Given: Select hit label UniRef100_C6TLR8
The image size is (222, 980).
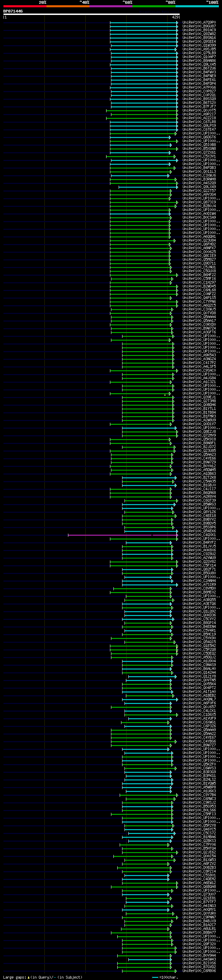Looking at the screenshot, I should (x=199, y=122).
